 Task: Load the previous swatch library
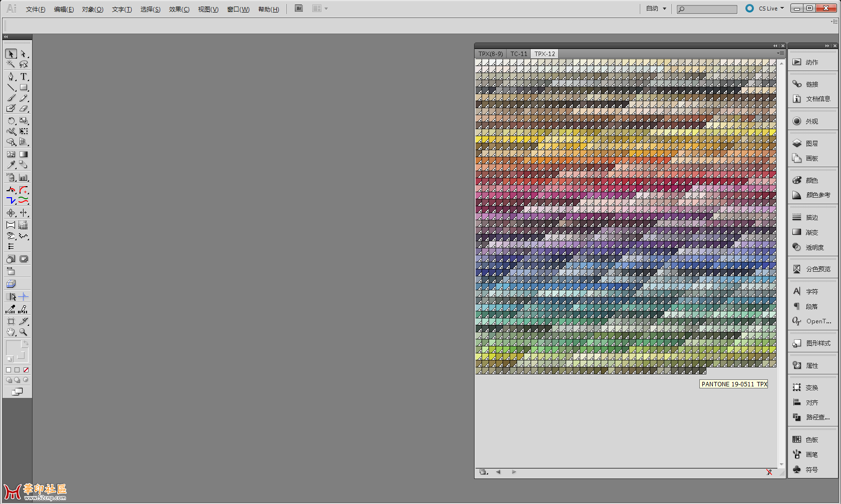(498, 472)
